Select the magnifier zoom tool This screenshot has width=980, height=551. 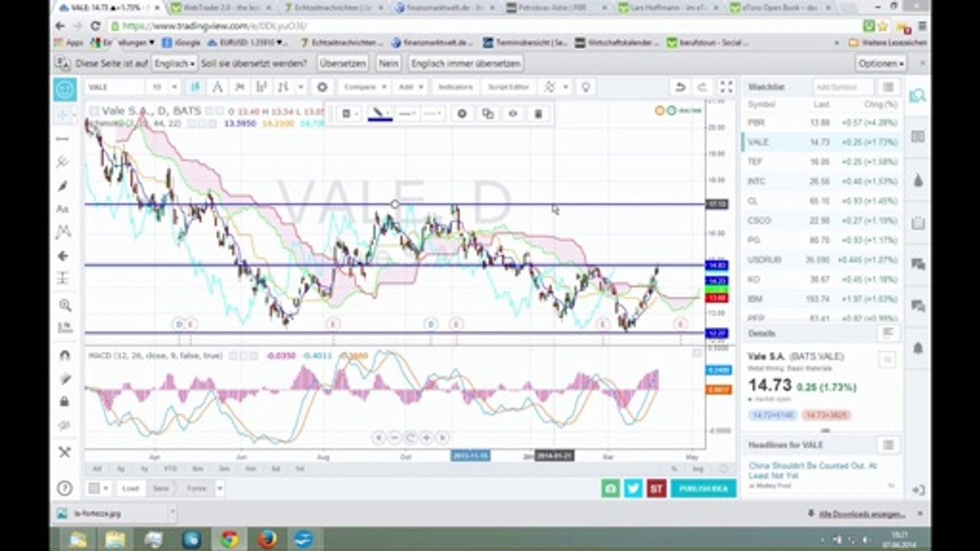[64, 305]
